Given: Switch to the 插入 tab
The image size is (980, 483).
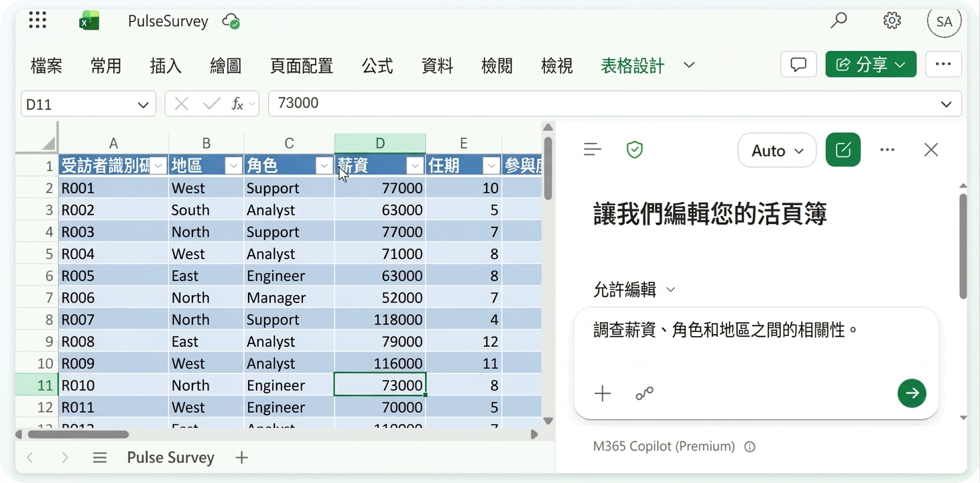Looking at the screenshot, I should coord(166,66).
